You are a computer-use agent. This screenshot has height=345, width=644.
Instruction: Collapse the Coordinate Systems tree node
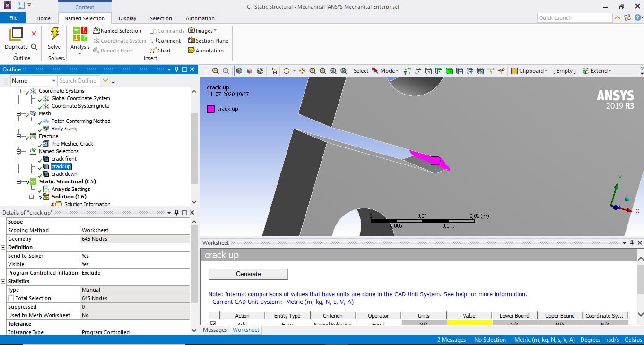pos(19,91)
